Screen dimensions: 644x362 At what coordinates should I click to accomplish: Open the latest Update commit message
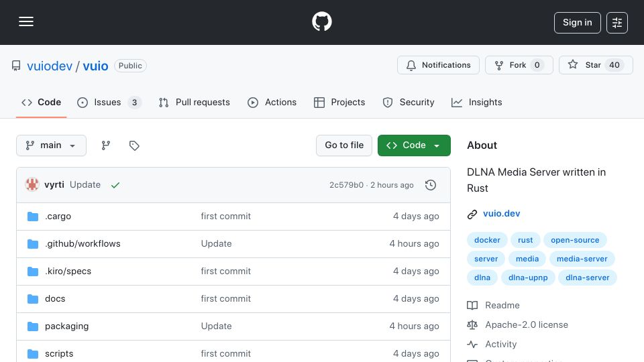click(85, 185)
